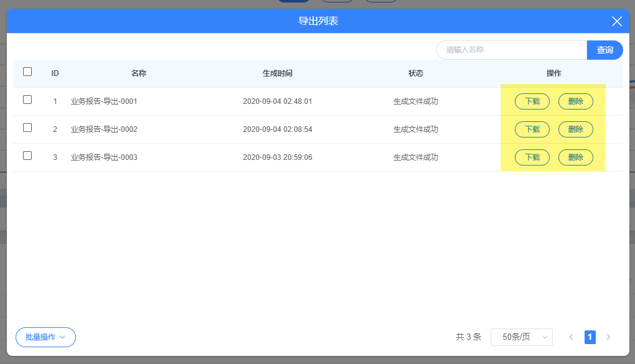Click 生成文件成功 status in row 3
635x364 pixels.
(x=415, y=157)
